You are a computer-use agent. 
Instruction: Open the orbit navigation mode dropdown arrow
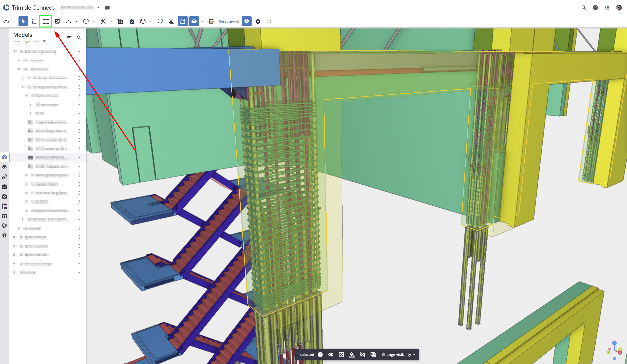coord(14,21)
